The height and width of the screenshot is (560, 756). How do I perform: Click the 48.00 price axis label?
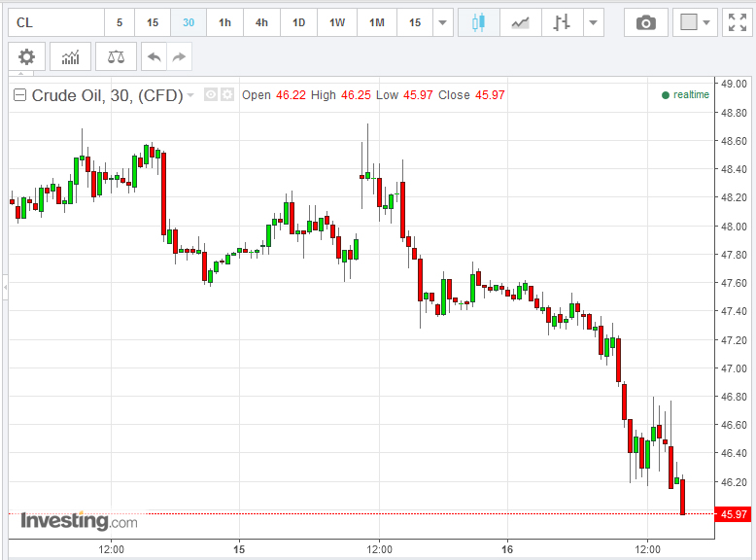point(734,227)
